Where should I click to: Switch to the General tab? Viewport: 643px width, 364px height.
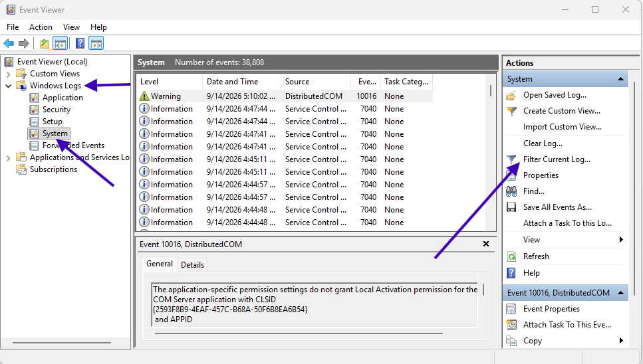(x=160, y=264)
